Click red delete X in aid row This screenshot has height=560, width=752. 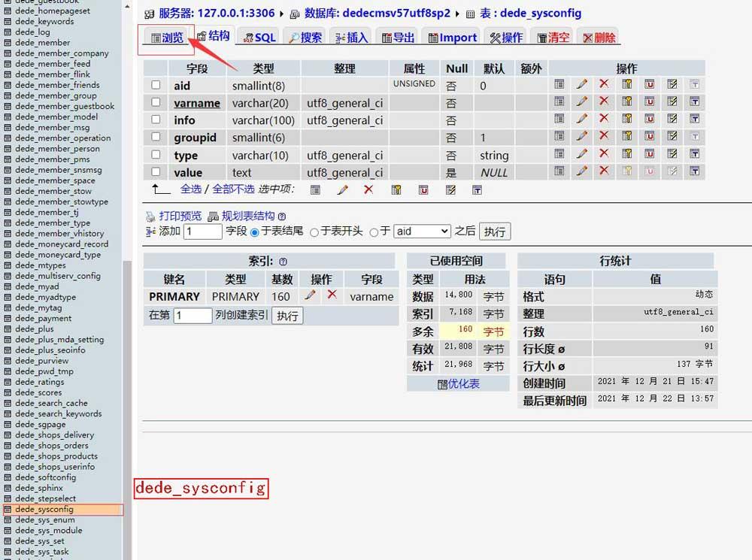[x=604, y=84]
